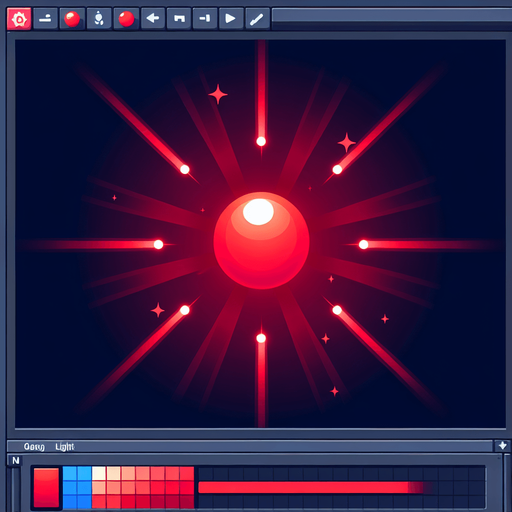Select the bracket-shaped toolbar icon

179,19
